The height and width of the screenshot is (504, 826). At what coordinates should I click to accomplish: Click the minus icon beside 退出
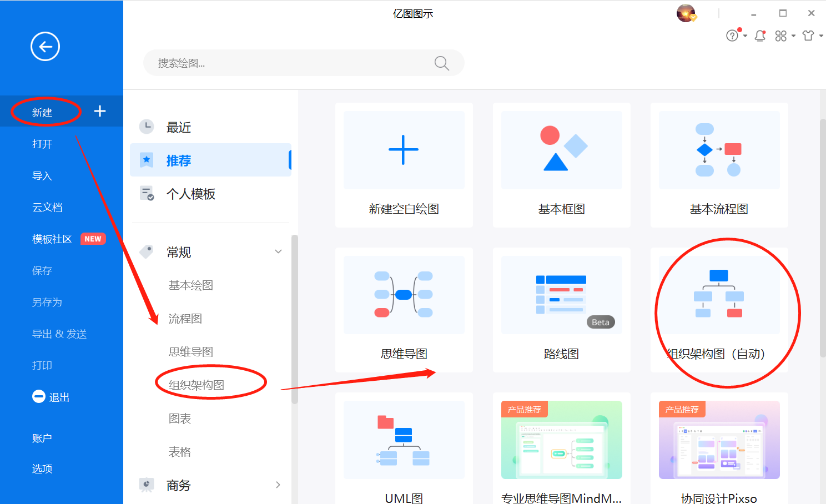click(39, 397)
